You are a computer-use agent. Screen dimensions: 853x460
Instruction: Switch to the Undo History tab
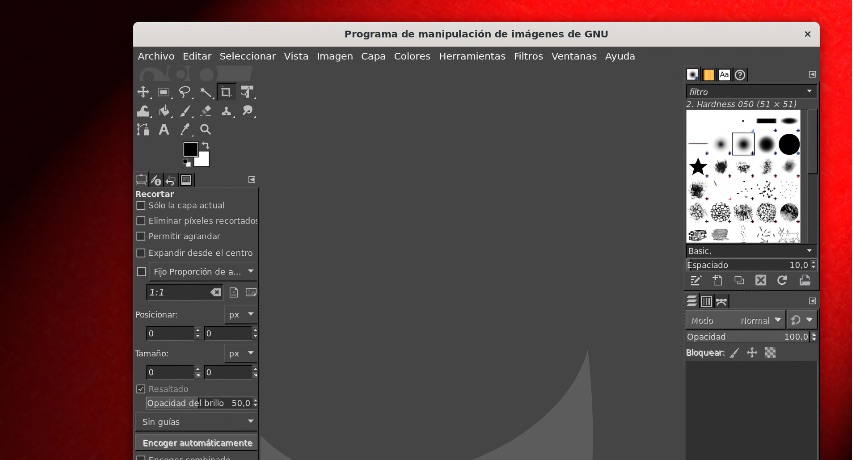pos(171,180)
